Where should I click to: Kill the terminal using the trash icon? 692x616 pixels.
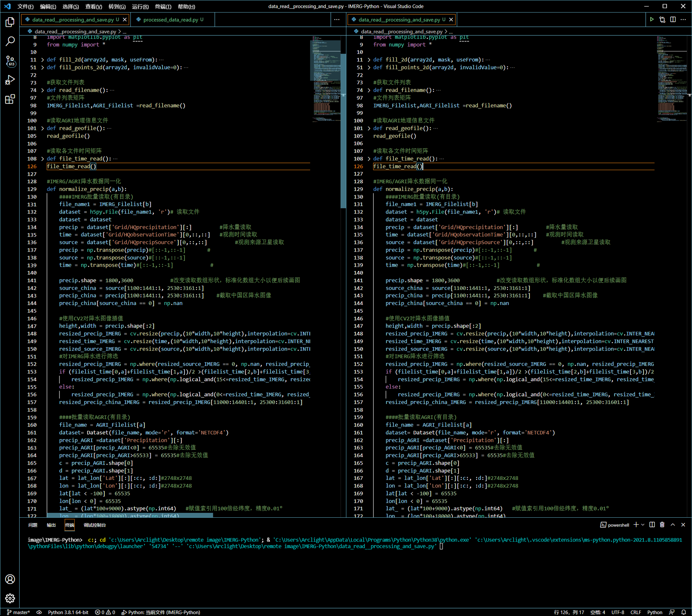click(662, 524)
